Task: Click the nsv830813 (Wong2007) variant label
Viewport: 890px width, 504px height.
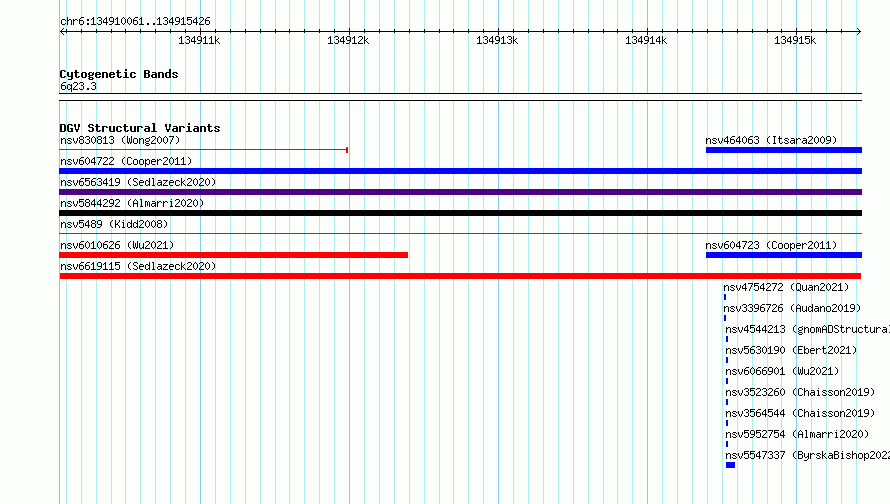Action: (x=120, y=140)
